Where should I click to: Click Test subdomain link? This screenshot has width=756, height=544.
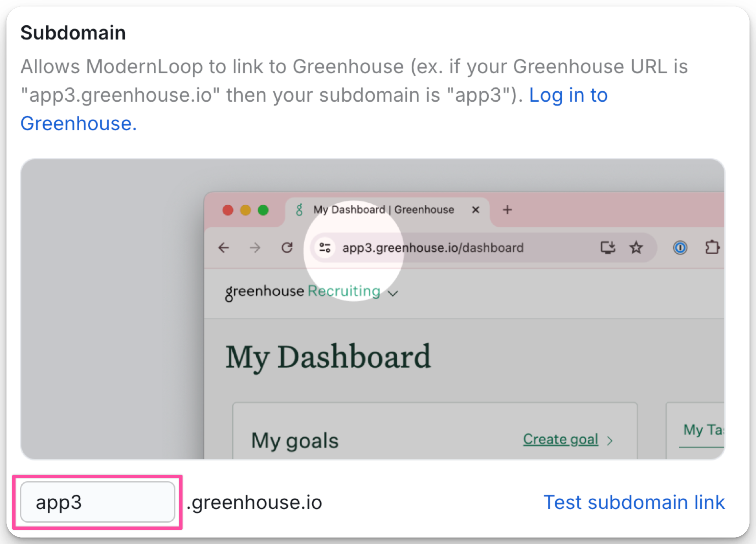pos(634,502)
